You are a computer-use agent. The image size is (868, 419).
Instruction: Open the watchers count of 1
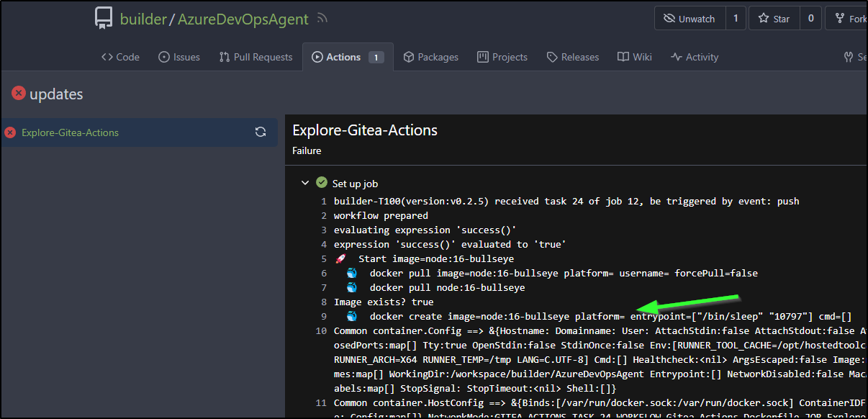[735, 19]
